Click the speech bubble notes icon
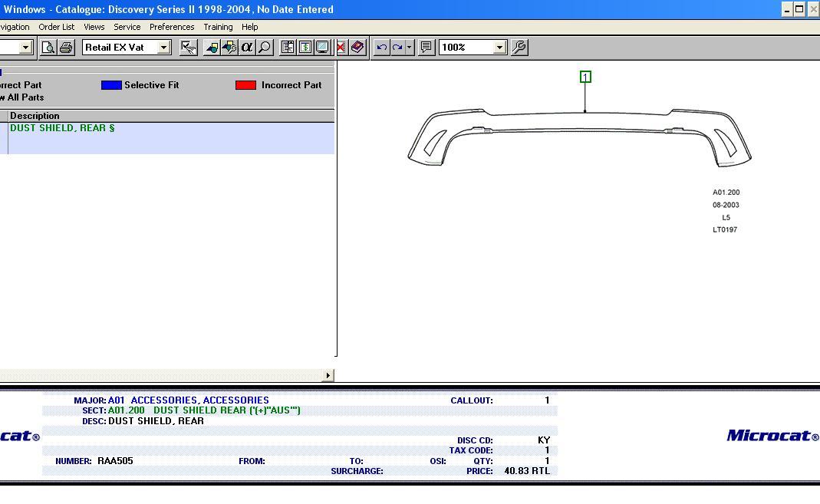The height and width of the screenshot is (504, 820). point(427,48)
